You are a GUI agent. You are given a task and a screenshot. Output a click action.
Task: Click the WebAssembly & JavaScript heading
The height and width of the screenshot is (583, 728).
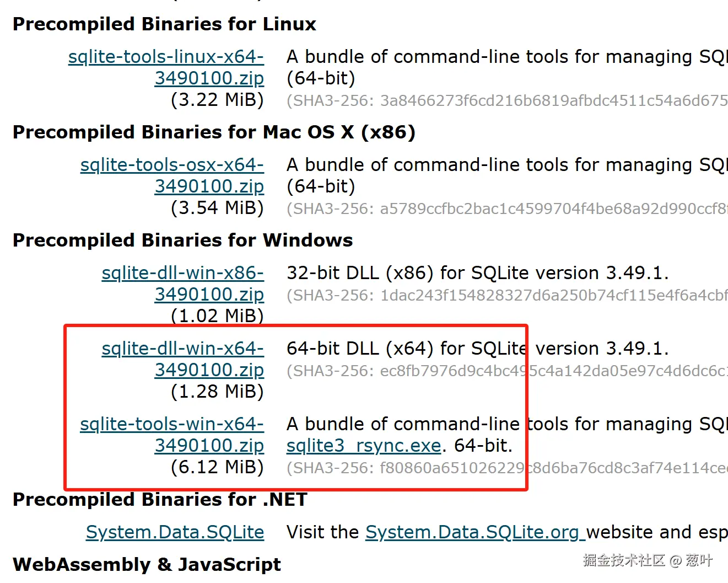(x=147, y=565)
